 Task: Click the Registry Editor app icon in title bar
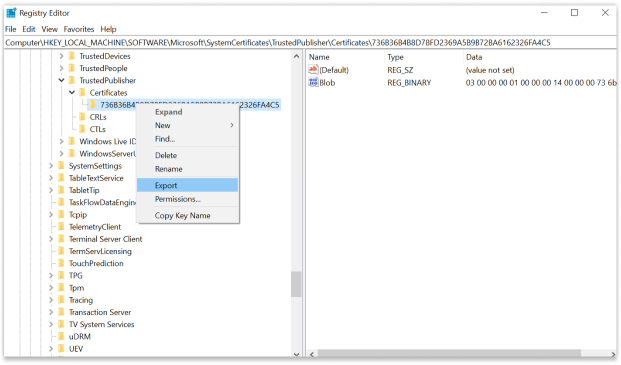click(x=11, y=13)
